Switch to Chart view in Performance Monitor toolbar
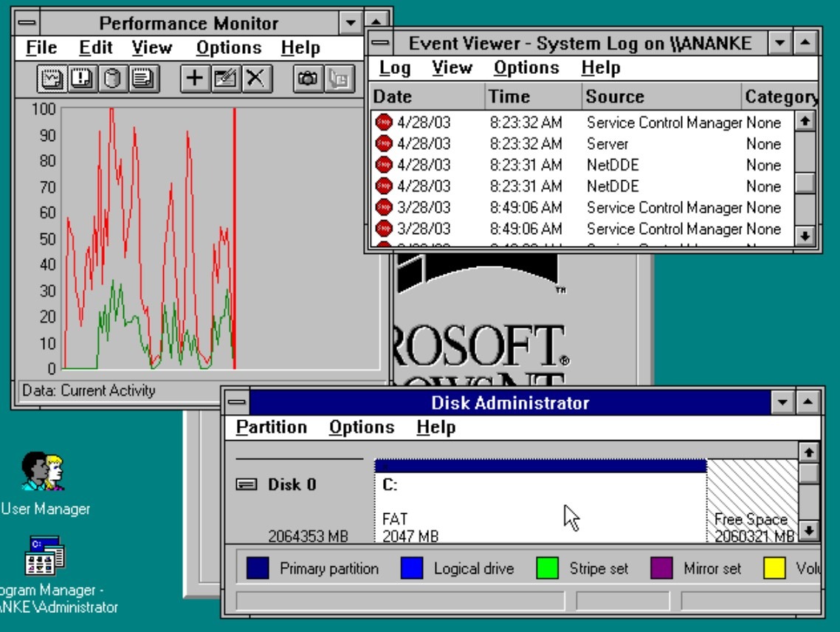This screenshot has width=840, height=632. click(x=50, y=78)
